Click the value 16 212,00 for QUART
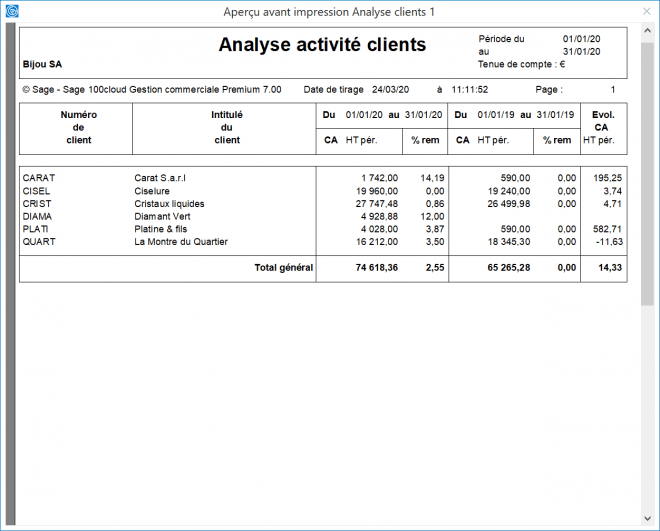The height and width of the screenshot is (531, 660). (x=377, y=242)
